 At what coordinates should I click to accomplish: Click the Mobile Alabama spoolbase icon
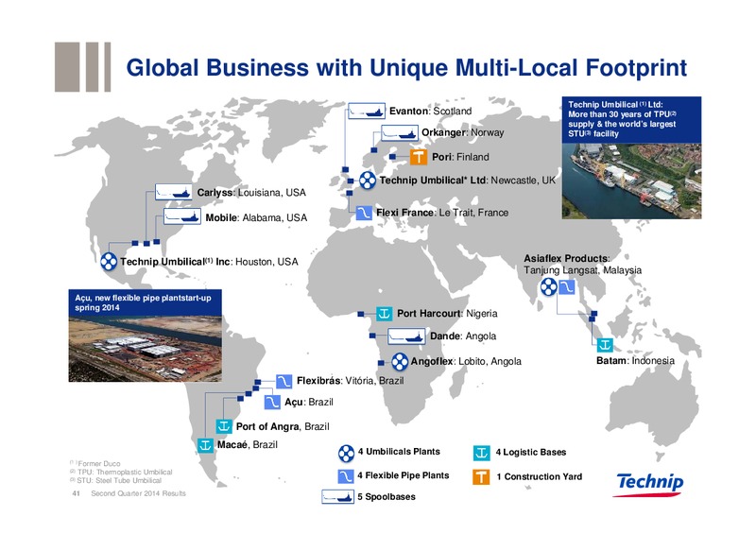pos(182,216)
